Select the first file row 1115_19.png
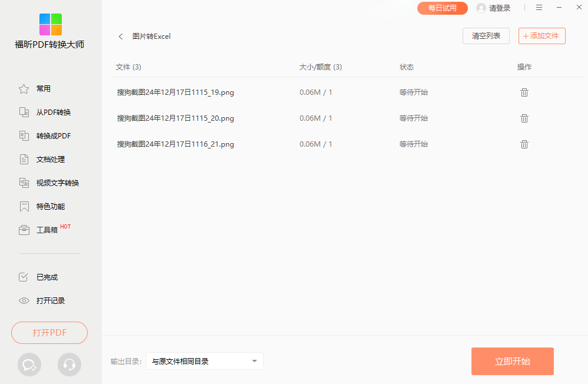 (x=175, y=92)
